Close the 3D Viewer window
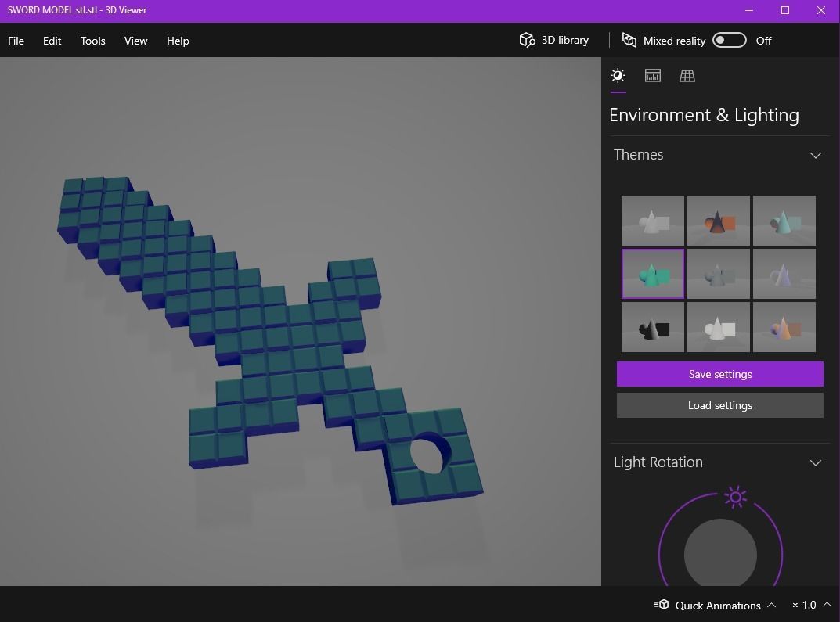Screen dimensions: 840x622 [x=820, y=10]
